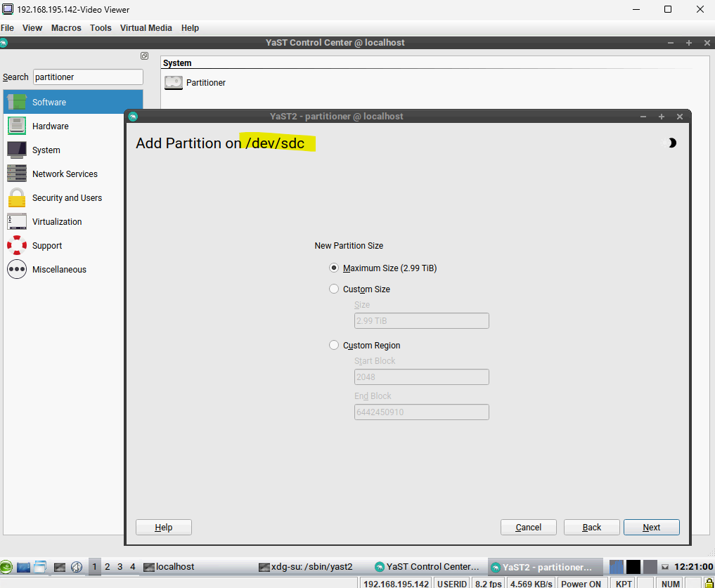Click the Next button

[x=652, y=528]
